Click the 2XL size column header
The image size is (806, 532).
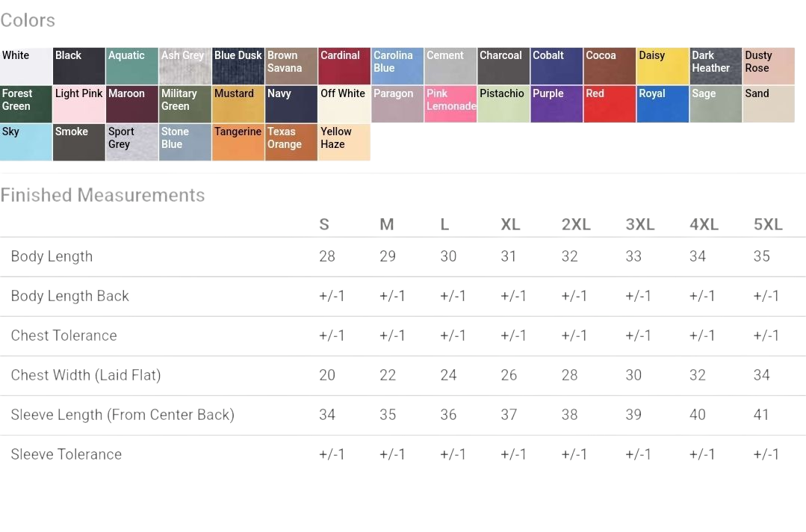point(576,225)
